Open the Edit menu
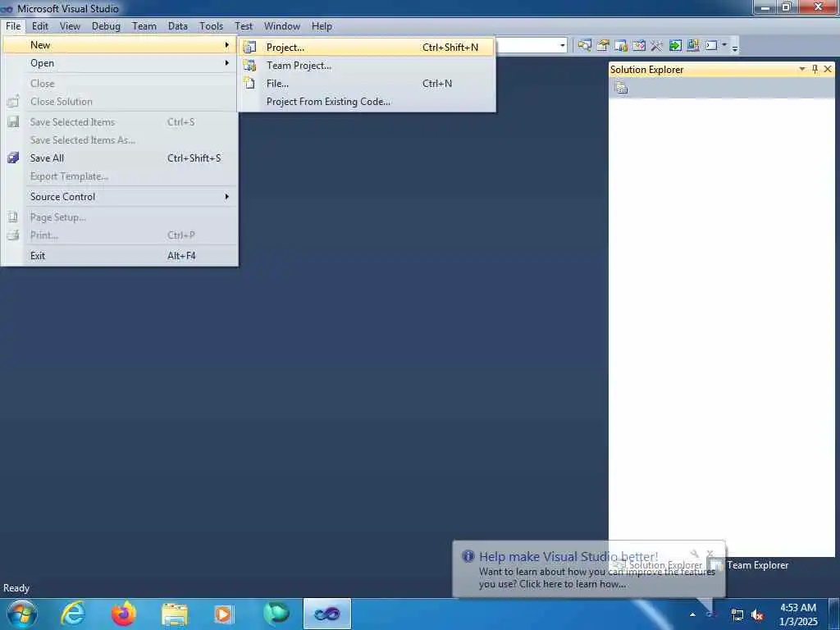 point(39,26)
